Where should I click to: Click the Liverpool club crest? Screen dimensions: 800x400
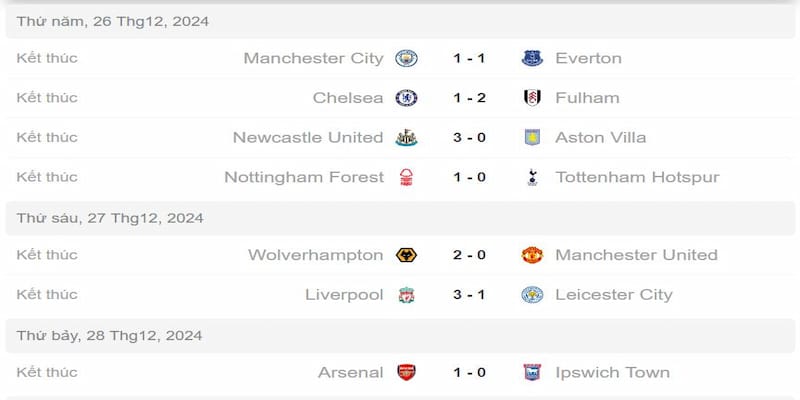[x=406, y=295]
